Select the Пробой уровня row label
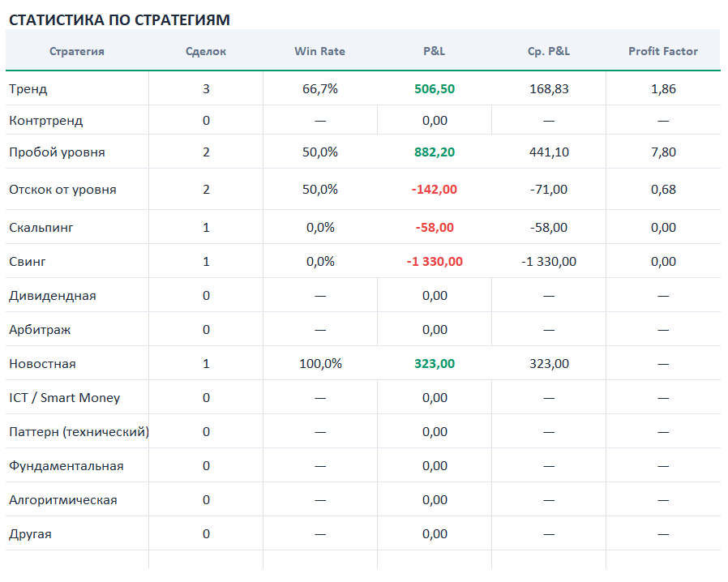Image resolution: width=728 pixels, height=582 pixels. (57, 152)
